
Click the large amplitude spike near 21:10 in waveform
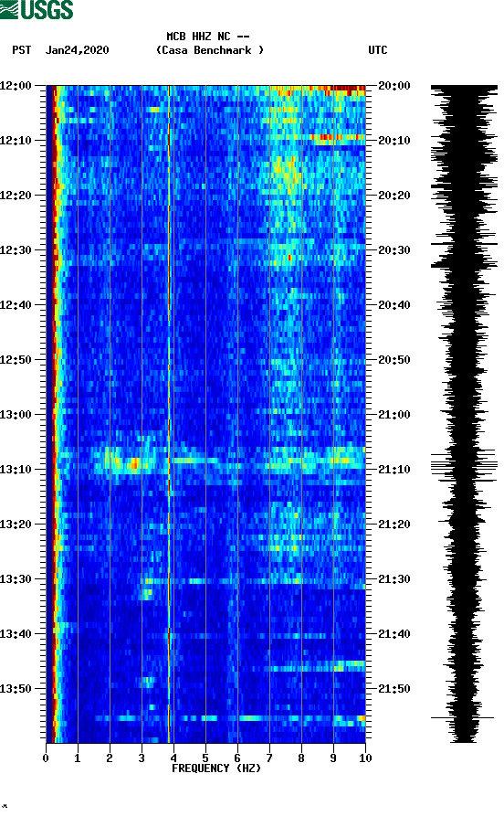[464, 466]
